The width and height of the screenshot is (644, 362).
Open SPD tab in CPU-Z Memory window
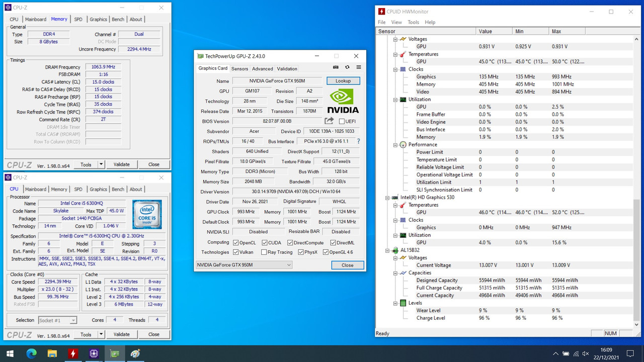(78, 19)
